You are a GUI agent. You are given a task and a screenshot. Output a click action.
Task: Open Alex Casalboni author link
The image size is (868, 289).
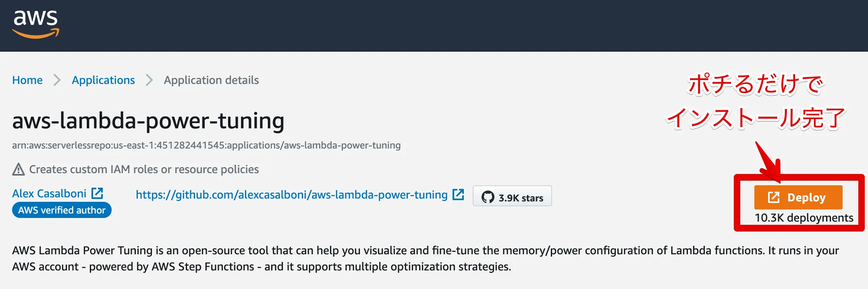(x=49, y=194)
